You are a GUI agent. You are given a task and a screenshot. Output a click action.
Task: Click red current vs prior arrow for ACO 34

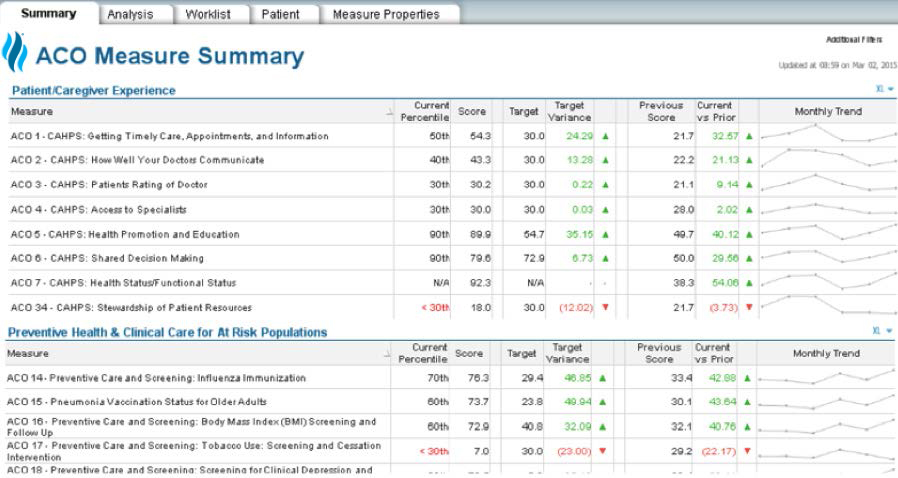click(x=749, y=307)
